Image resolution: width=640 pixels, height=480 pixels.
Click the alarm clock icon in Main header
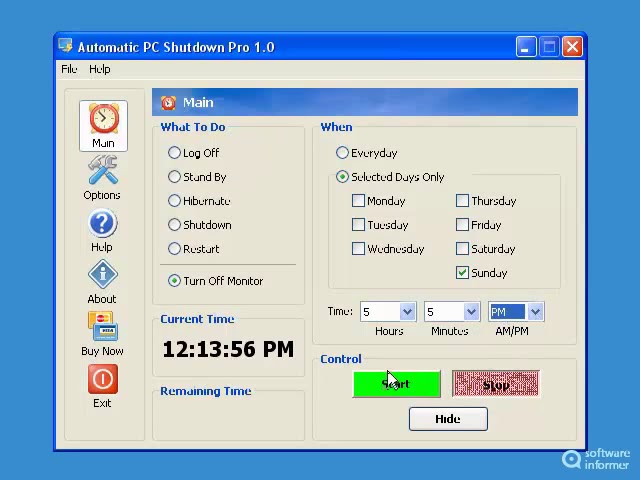(168, 102)
